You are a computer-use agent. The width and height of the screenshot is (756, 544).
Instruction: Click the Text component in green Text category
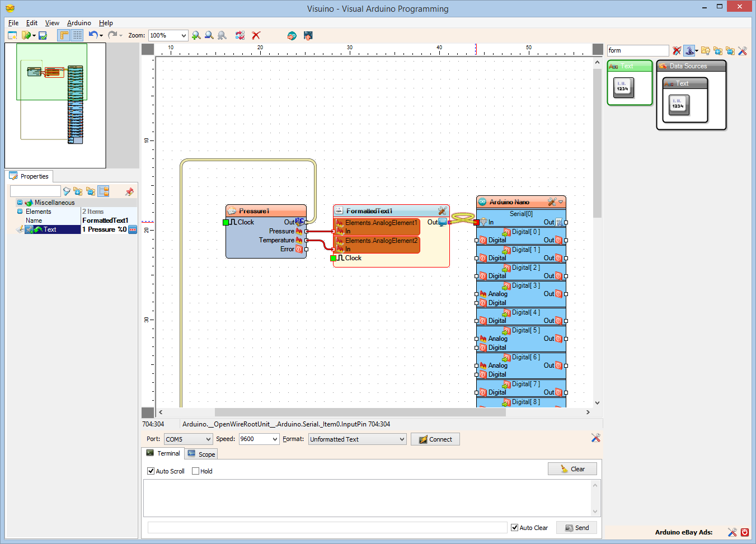coord(623,88)
